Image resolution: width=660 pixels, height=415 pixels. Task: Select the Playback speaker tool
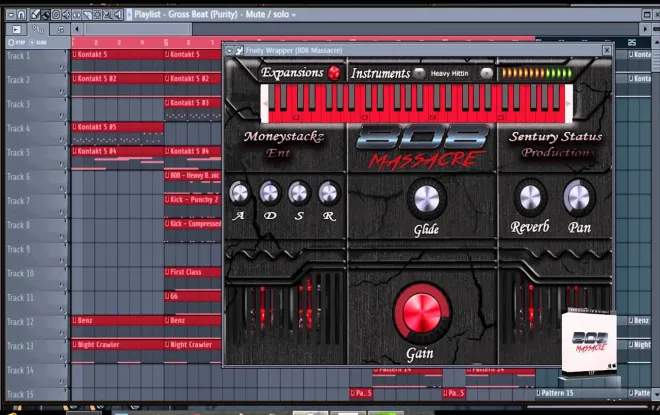(x=118, y=15)
